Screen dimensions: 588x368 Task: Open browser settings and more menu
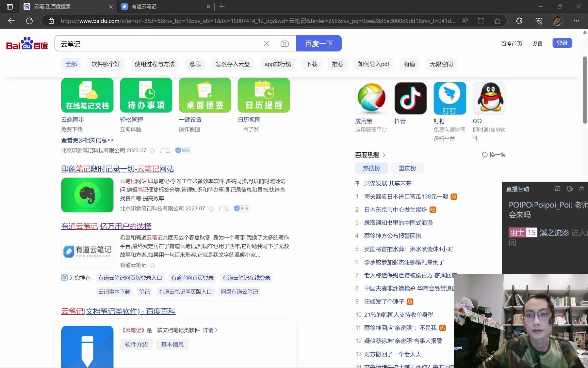coord(576,21)
